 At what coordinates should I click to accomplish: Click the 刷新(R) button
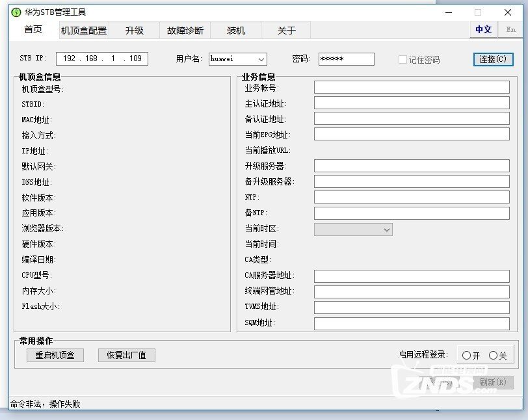click(x=494, y=382)
